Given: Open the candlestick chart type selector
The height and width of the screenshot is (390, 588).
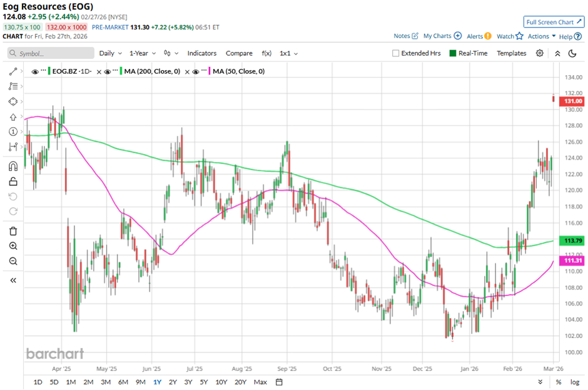Looking at the screenshot, I should pyautogui.click(x=171, y=53).
